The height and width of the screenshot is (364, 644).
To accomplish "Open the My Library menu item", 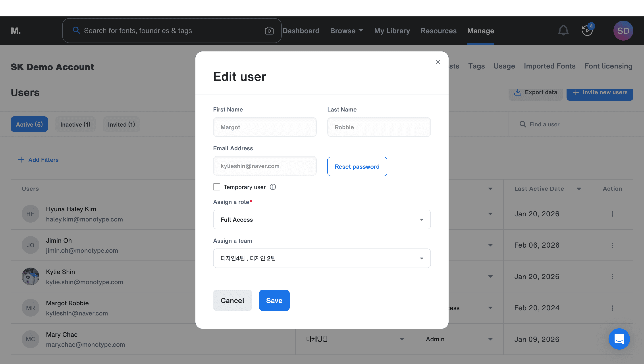I will pyautogui.click(x=392, y=31).
